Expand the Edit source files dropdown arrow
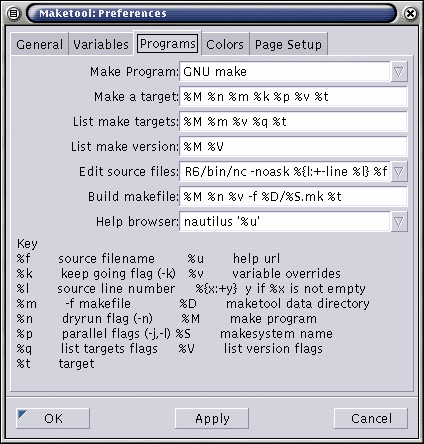This screenshot has height=444, width=424. (399, 172)
